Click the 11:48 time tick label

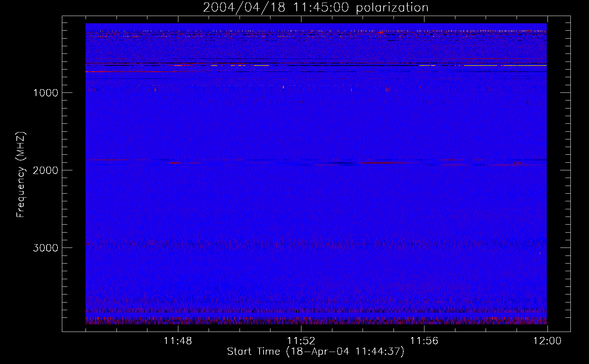(178, 341)
